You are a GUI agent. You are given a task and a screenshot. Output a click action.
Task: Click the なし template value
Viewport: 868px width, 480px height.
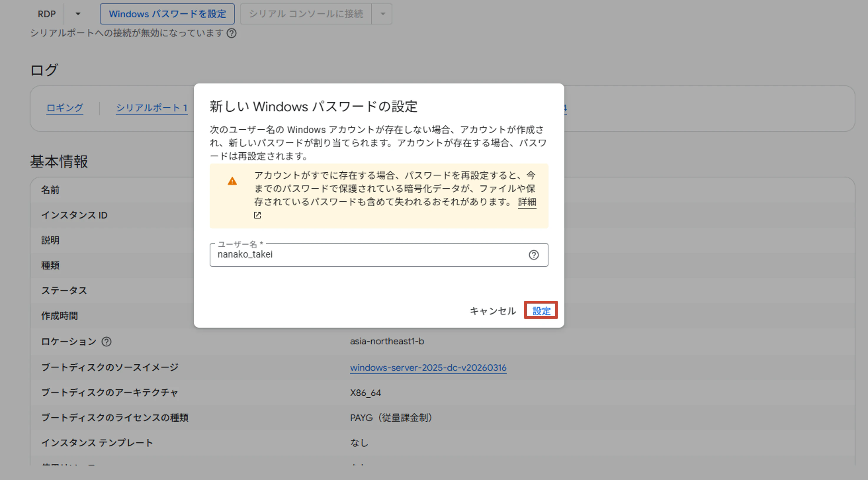click(359, 443)
